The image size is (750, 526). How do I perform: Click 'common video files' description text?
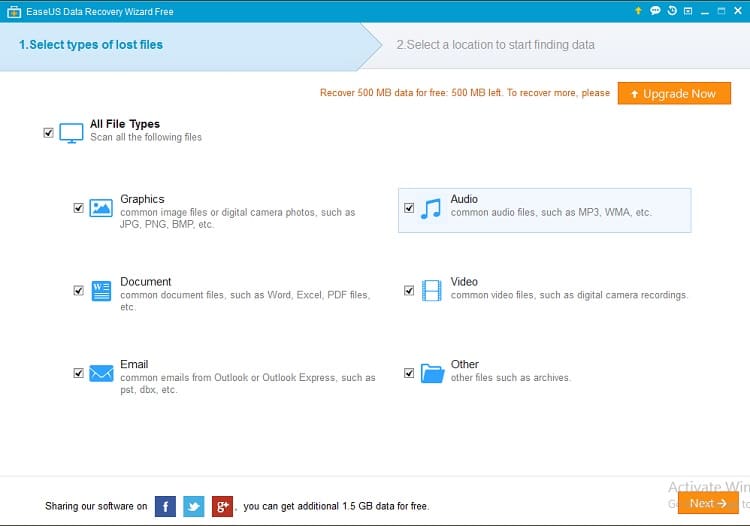pos(569,295)
